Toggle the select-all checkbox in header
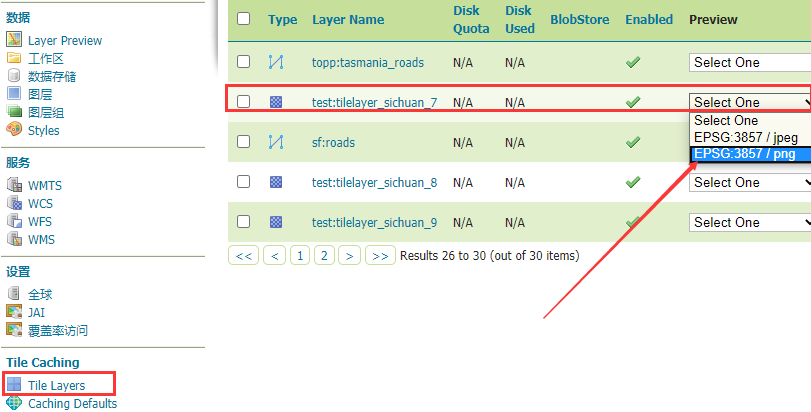The image size is (811, 412). click(x=244, y=19)
